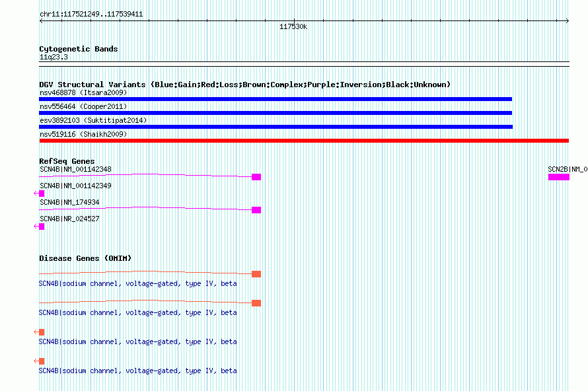Click the 117530k ruler position label
Viewport: 588px width, 391px height.
point(293,26)
